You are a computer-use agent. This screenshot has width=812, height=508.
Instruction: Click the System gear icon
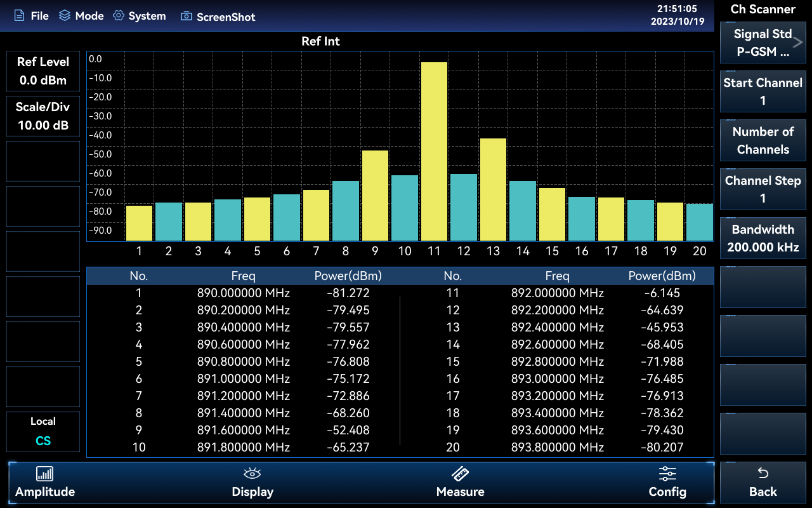coord(119,16)
